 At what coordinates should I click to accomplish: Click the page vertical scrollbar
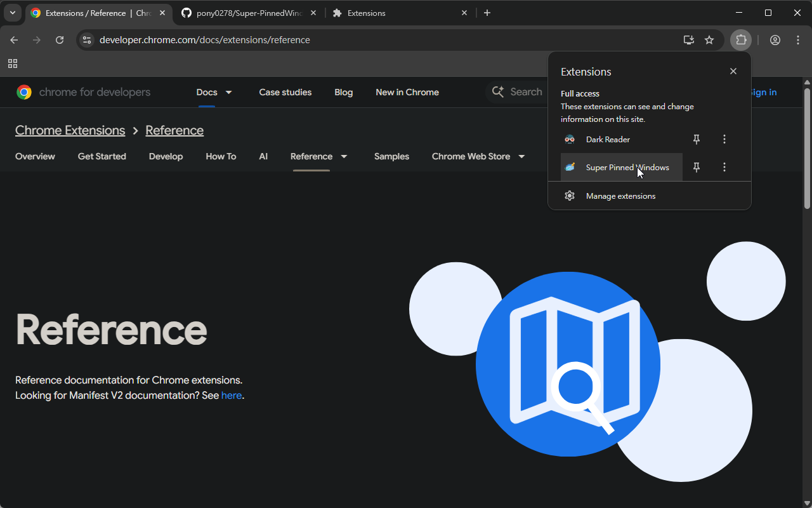pyautogui.click(x=807, y=148)
